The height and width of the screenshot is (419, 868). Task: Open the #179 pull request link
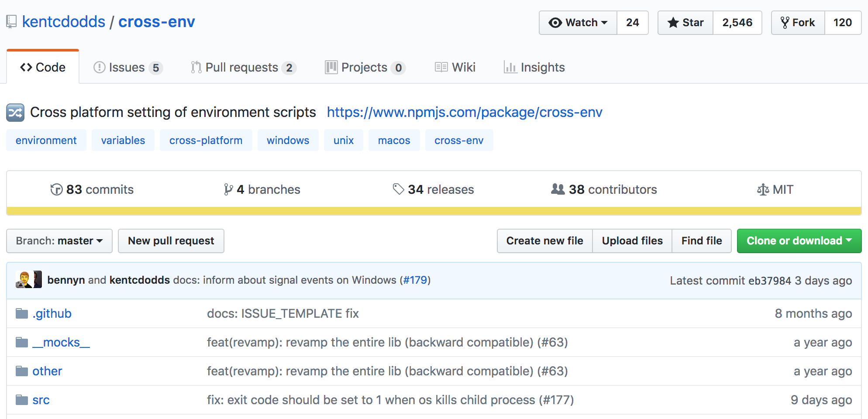click(x=415, y=280)
